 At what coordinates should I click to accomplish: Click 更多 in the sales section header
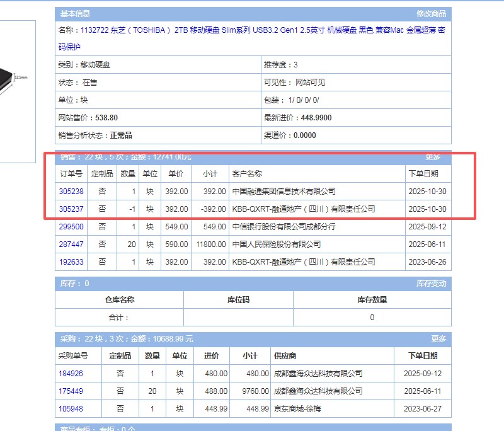click(x=433, y=157)
